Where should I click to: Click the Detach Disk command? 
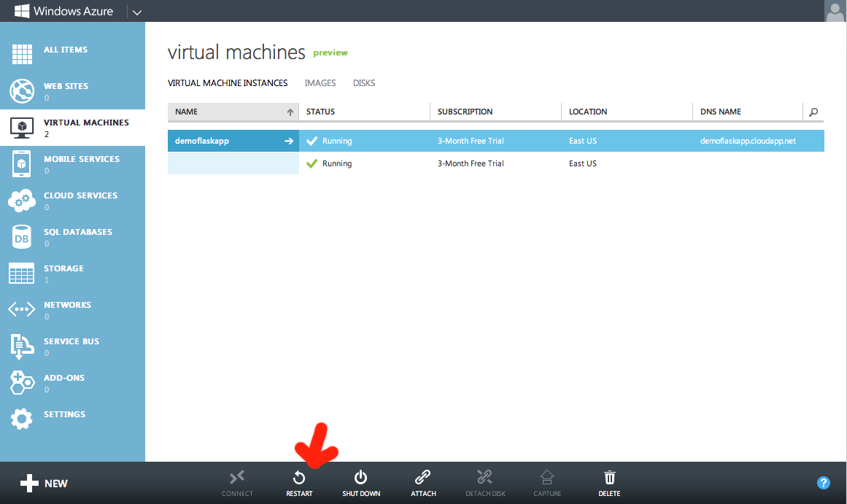[x=485, y=483]
